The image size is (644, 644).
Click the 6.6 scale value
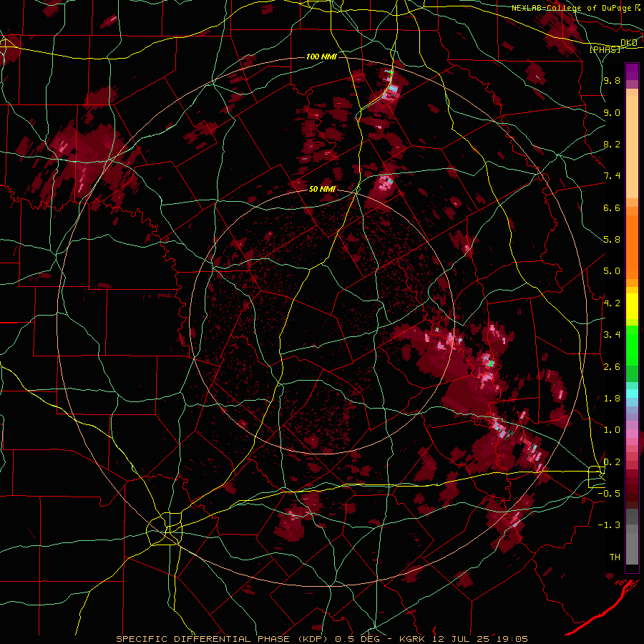[612, 208]
